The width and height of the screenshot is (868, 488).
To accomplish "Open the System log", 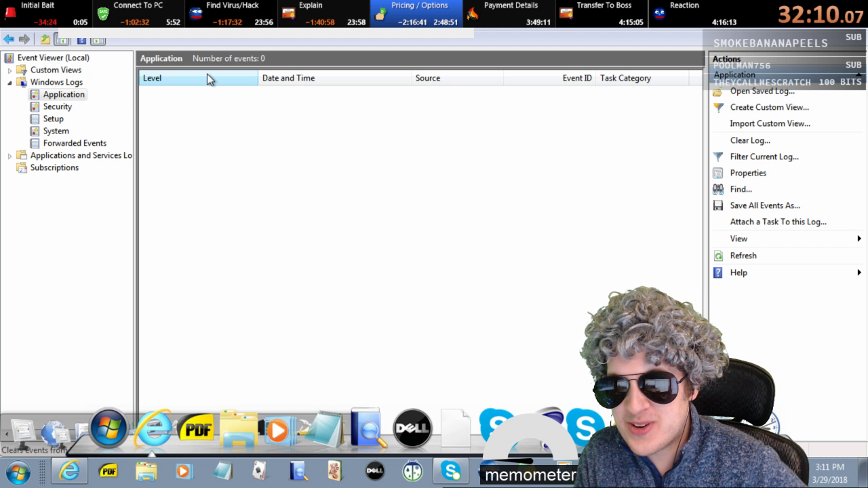I will pyautogui.click(x=56, y=131).
